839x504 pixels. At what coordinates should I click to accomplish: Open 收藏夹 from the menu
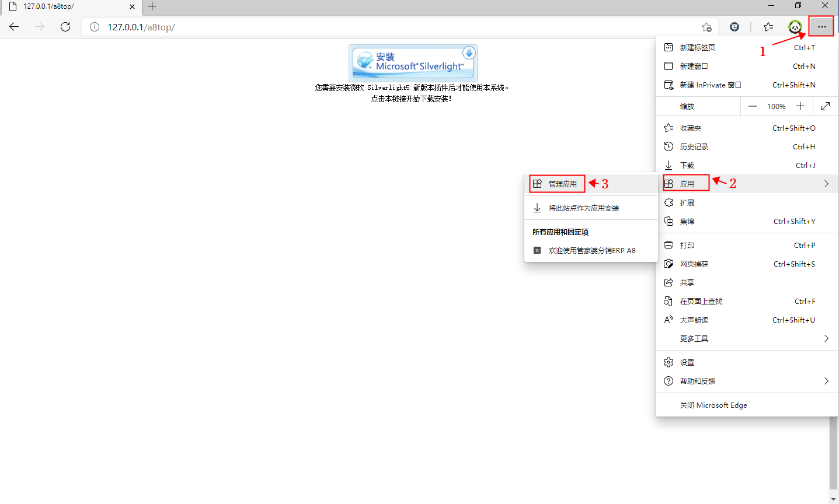pyautogui.click(x=747, y=128)
